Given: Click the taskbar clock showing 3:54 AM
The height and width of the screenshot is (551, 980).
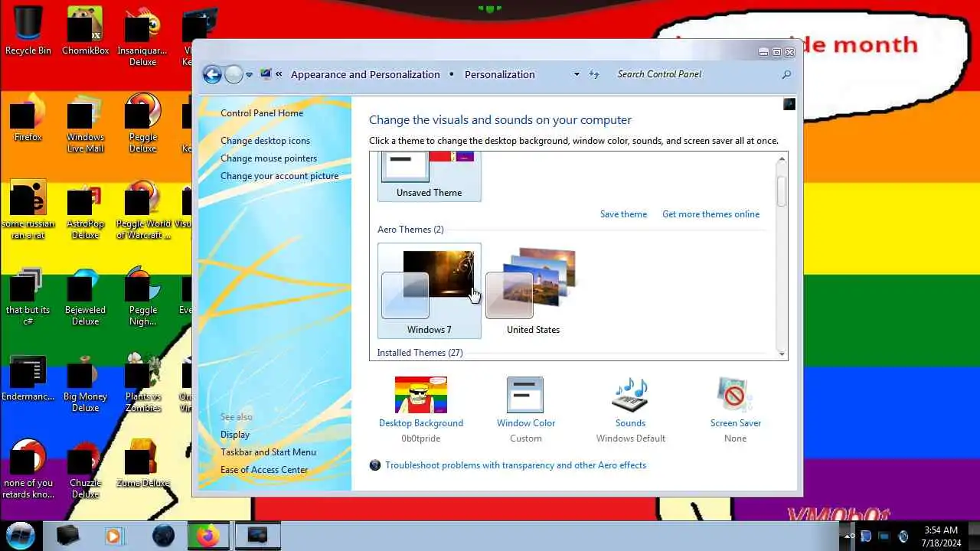Looking at the screenshot, I should coord(940,536).
